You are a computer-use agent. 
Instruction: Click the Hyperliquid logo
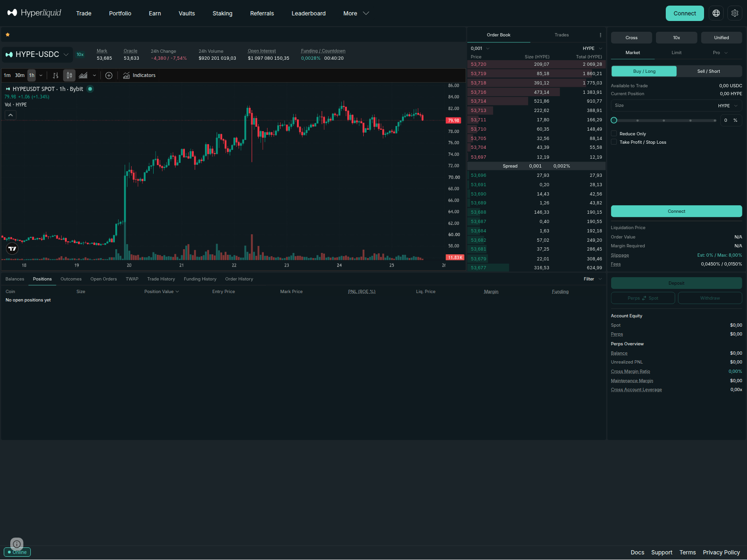click(x=34, y=13)
